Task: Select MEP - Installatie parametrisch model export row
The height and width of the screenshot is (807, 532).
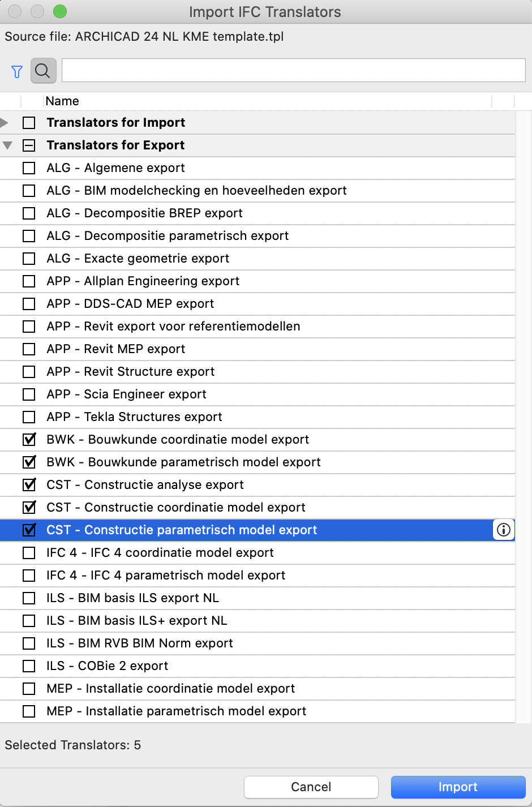Action: [x=258, y=711]
